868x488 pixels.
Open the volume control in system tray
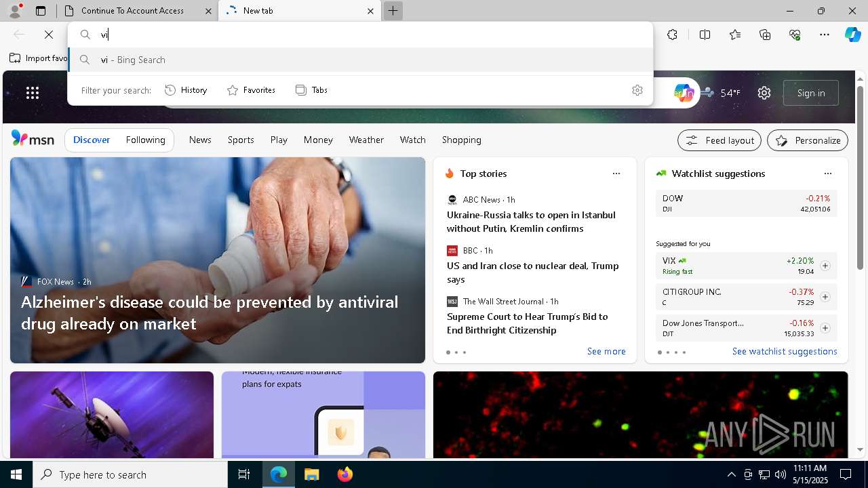[x=780, y=474]
